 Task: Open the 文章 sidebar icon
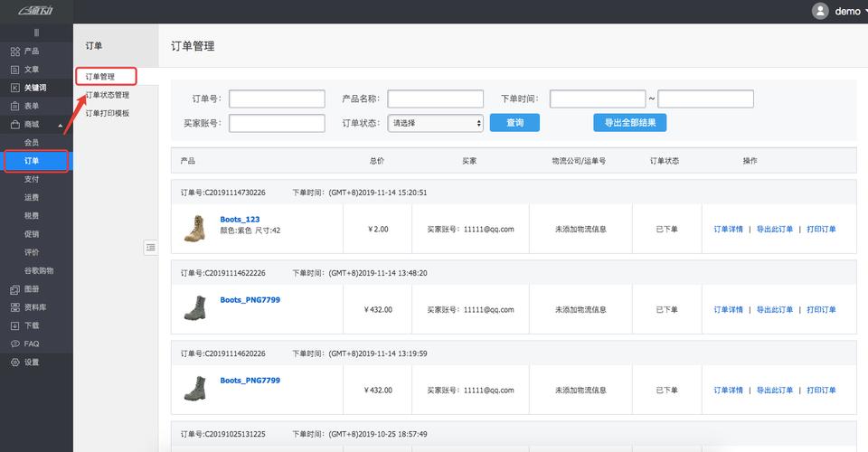(15, 70)
